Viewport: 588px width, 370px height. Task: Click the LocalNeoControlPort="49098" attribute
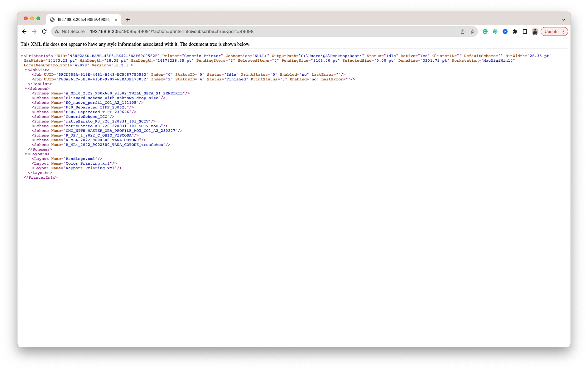click(x=56, y=65)
